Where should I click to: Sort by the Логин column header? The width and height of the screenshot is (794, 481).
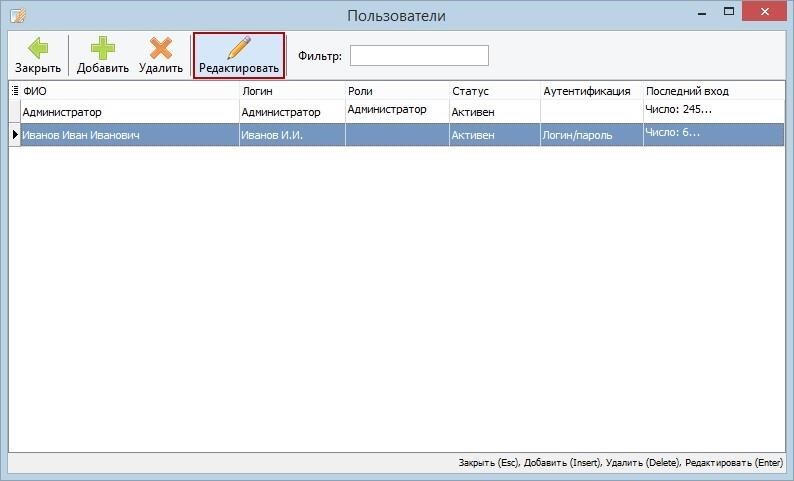[x=292, y=91]
